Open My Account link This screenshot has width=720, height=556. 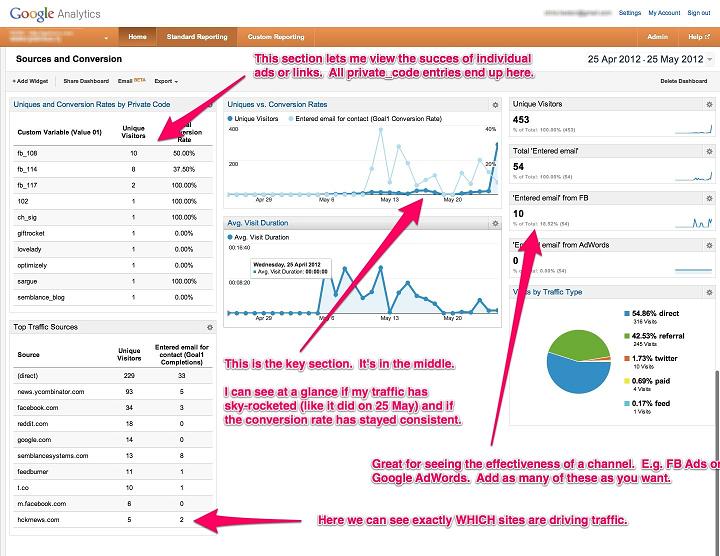tap(664, 13)
